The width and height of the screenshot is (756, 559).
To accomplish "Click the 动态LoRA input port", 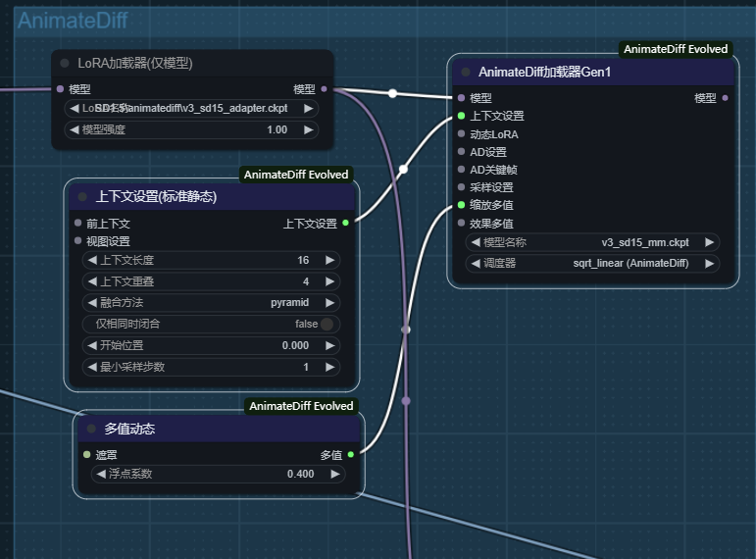I will pos(461,133).
